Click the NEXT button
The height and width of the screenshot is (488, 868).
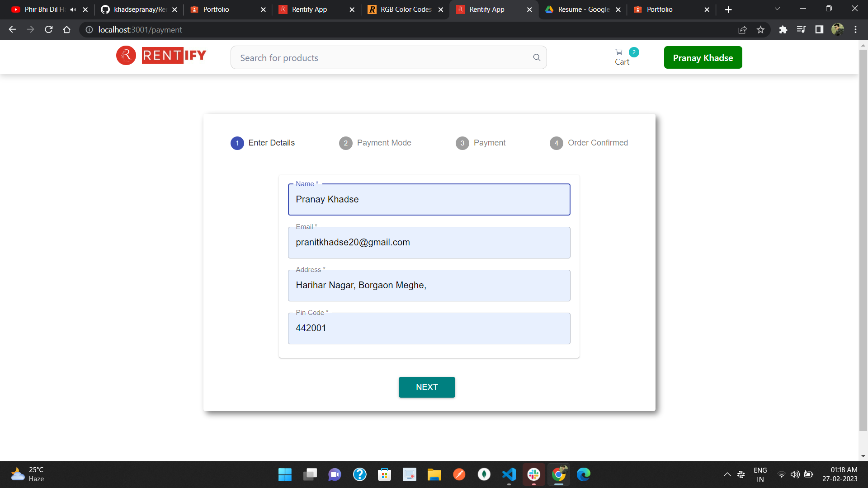tap(426, 387)
